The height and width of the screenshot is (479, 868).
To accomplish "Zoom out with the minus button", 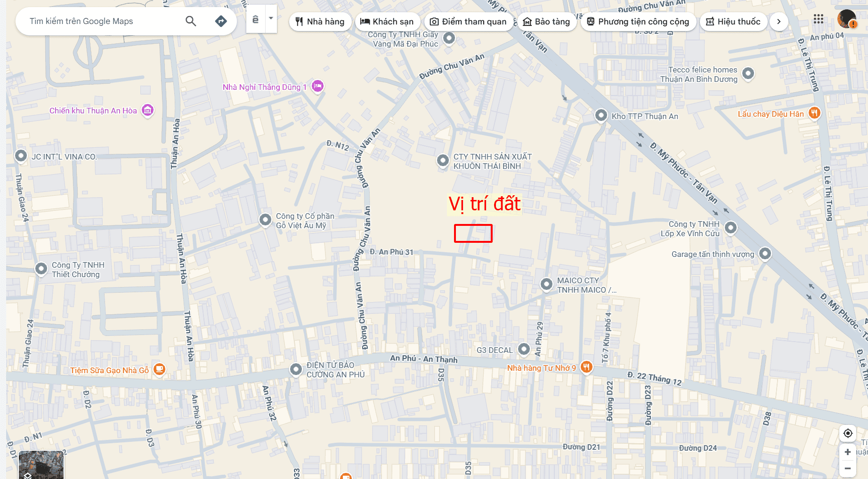I will 848,469.
